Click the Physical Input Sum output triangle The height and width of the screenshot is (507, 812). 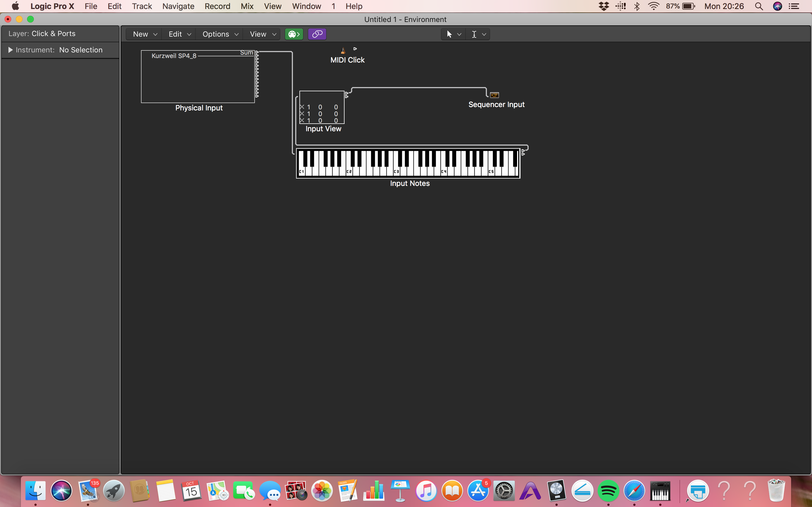pyautogui.click(x=257, y=52)
